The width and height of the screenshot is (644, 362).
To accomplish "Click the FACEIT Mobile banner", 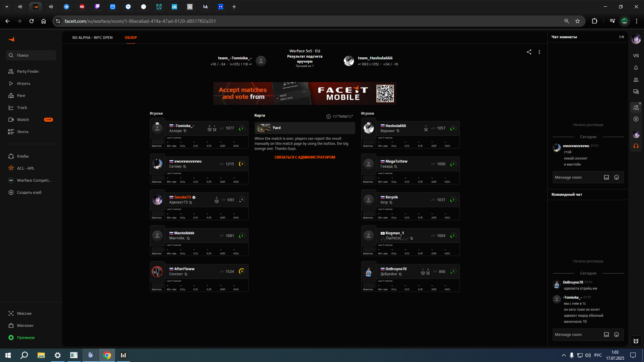I will pyautogui.click(x=305, y=94).
